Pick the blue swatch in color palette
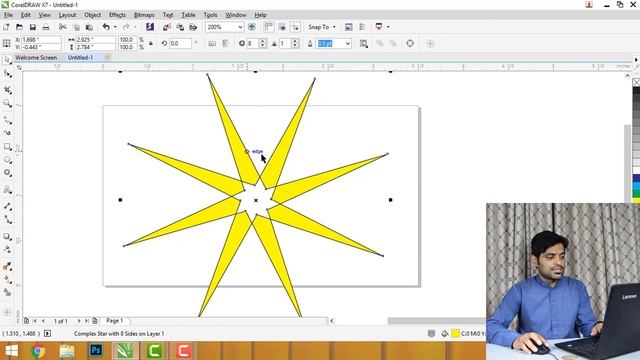This screenshot has height=360, width=640. (636, 178)
